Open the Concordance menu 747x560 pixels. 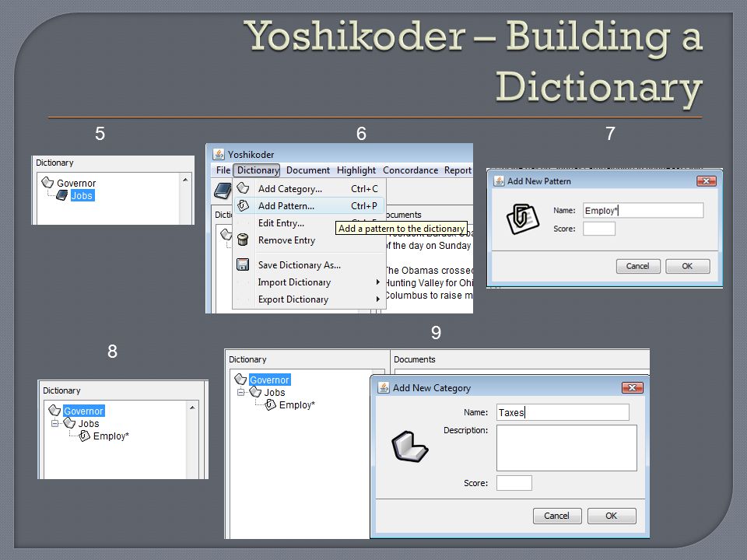tap(410, 170)
